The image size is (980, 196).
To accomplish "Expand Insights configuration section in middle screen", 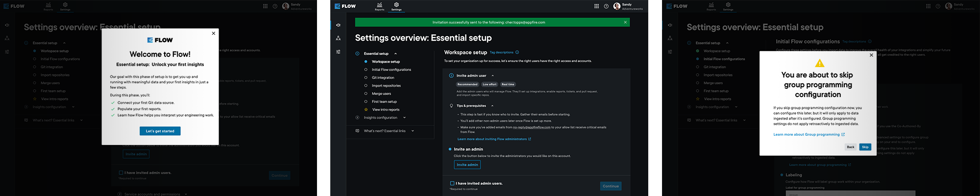I will click(404, 118).
